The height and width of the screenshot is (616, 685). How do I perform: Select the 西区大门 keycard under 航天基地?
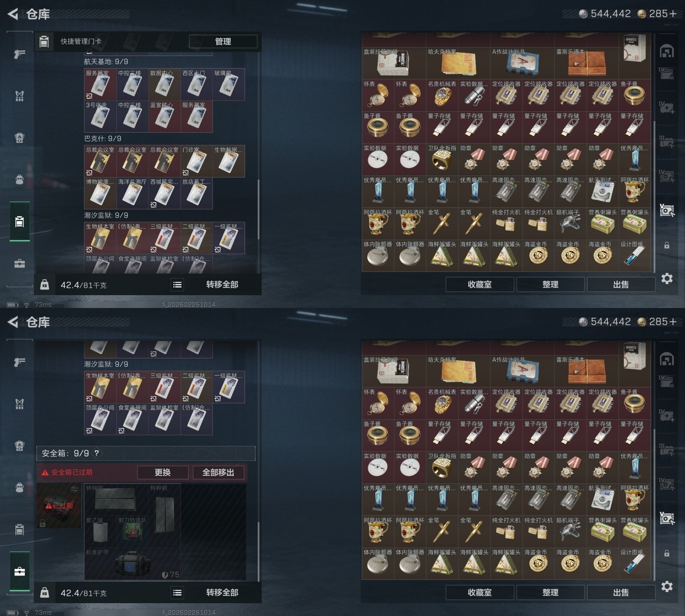pos(197,84)
